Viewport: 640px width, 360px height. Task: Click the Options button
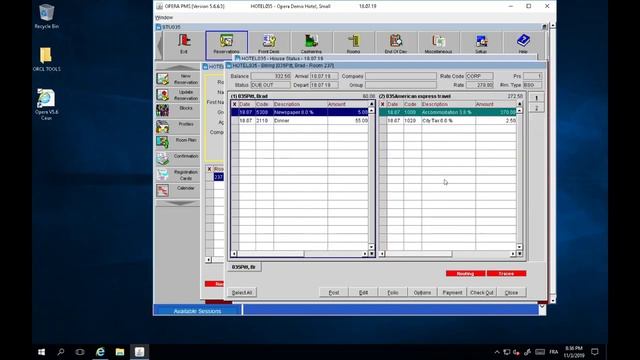pos(422,293)
